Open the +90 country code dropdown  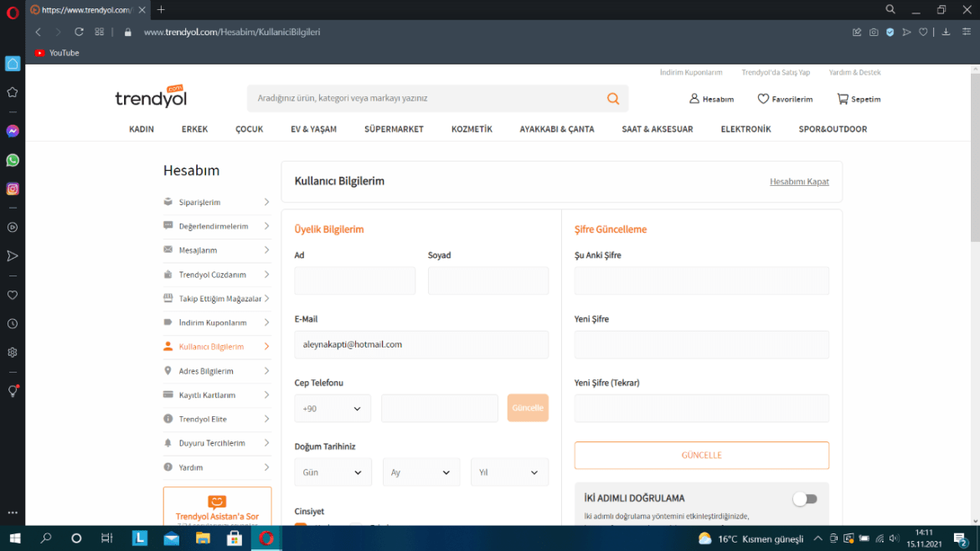pos(333,409)
